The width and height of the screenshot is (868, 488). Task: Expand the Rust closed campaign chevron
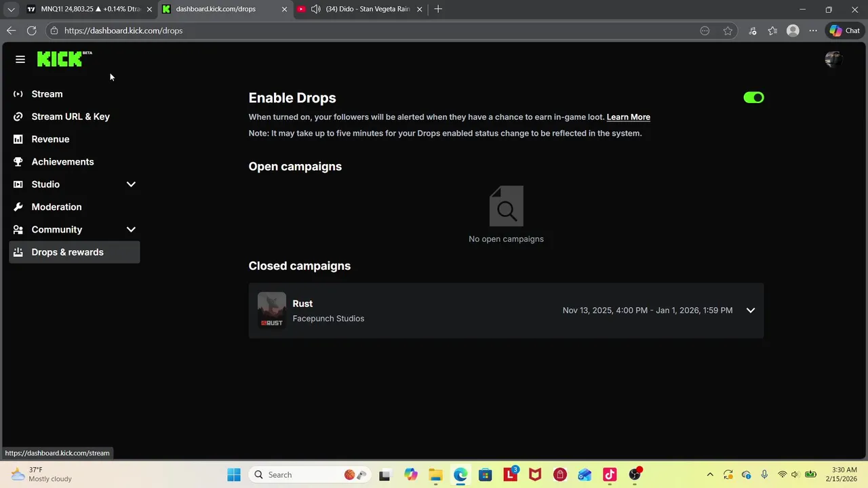click(x=751, y=310)
